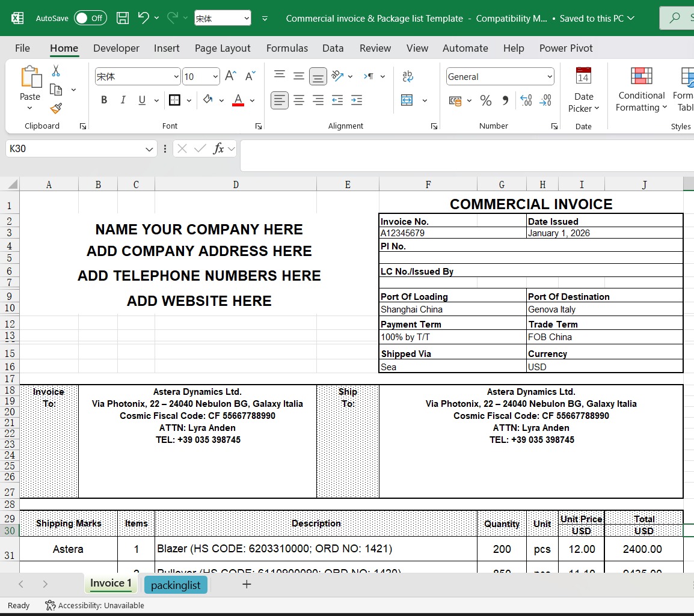This screenshot has width=694, height=616.
Task: Toggle Bold formatting
Action: 104,100
